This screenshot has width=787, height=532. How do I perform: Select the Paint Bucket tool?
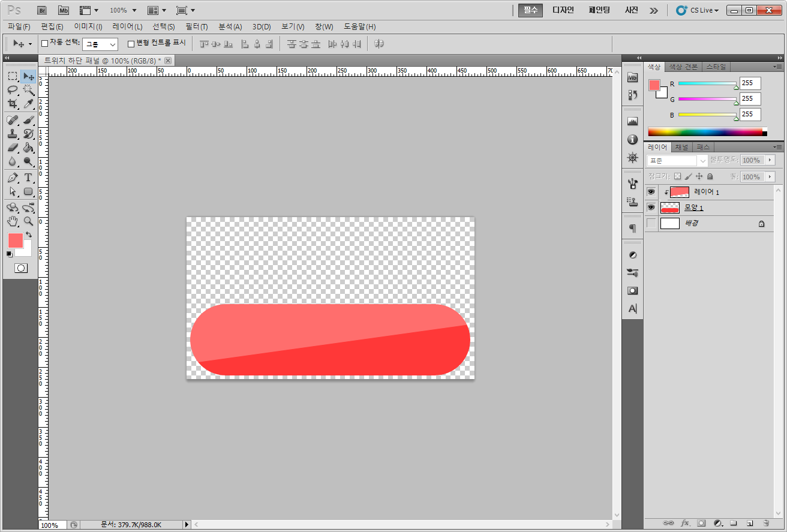[x=28, y=148]
